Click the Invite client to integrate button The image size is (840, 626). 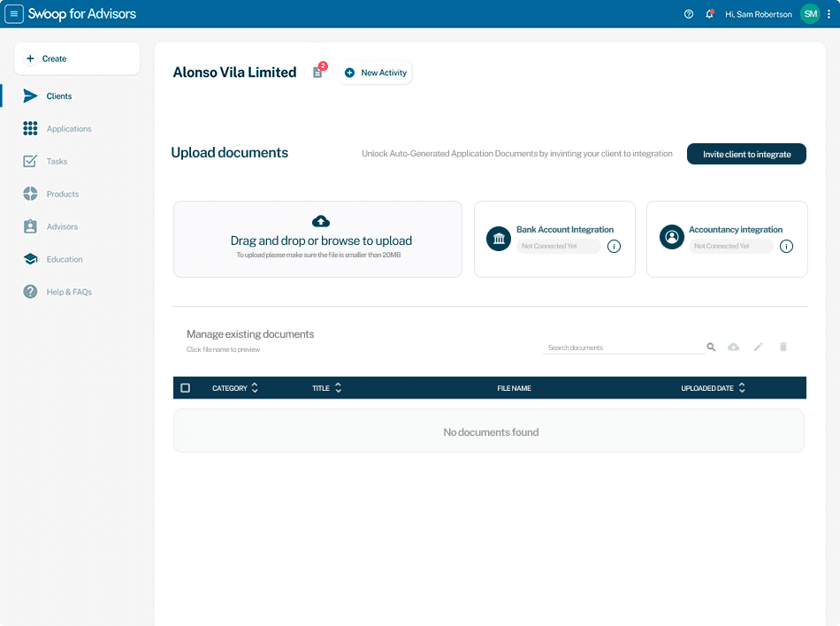point(746,154)
